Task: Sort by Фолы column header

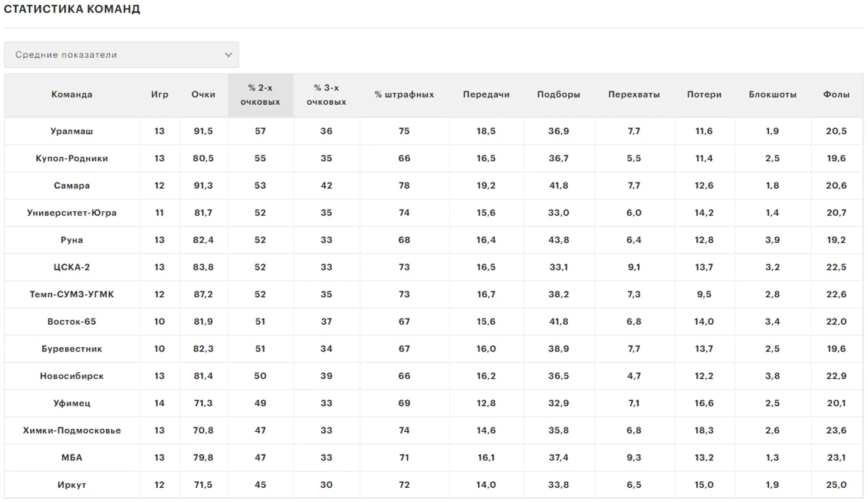Action: pos(836,95)
